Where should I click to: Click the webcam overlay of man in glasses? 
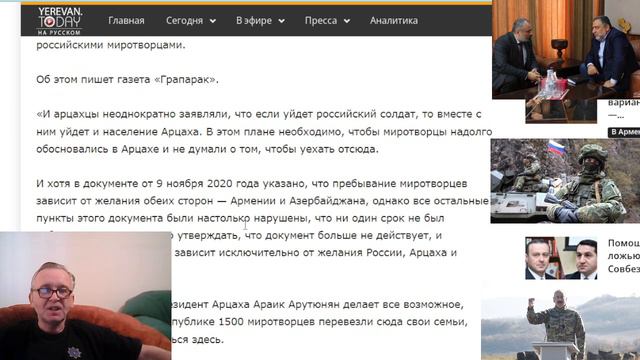[x=85, y=296]
